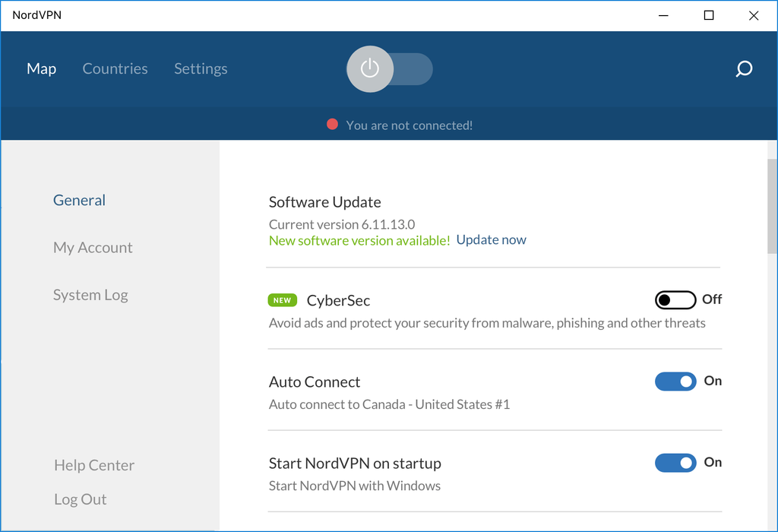Click Update now to install new version

pos(491,239)
